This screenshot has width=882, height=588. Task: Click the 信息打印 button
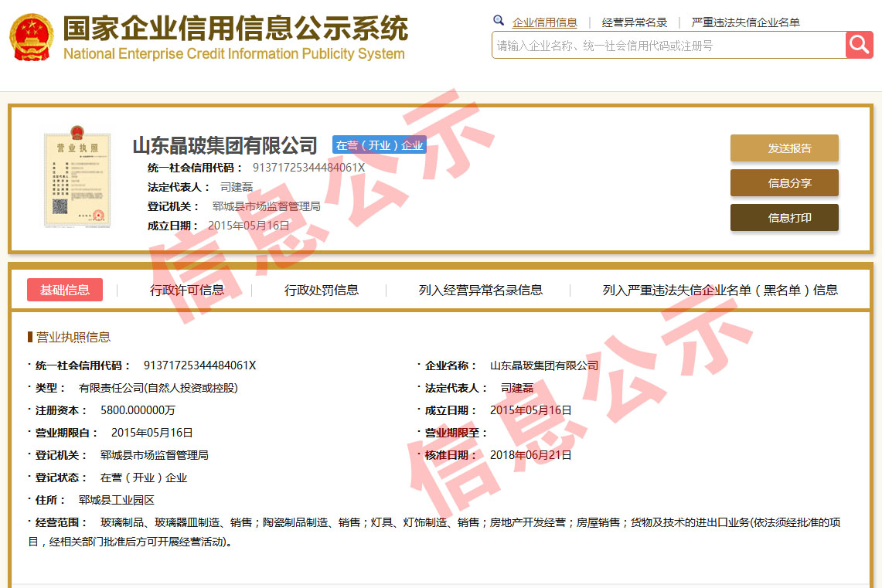784,218
